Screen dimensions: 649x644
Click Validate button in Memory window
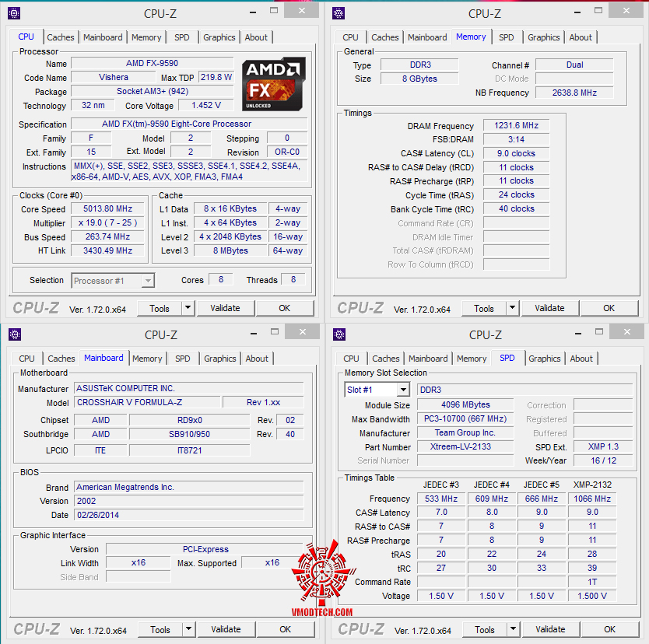pyautogui.click(x=549, y=308)
